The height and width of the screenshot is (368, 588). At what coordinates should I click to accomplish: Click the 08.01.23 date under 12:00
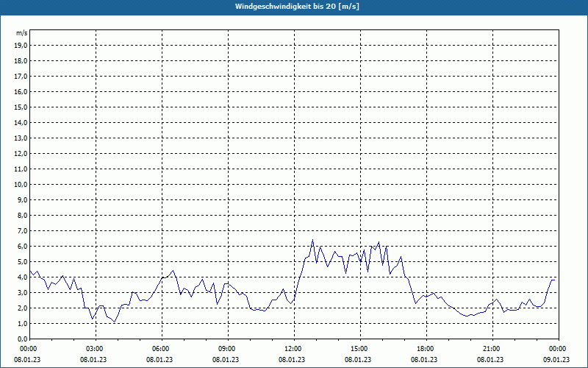[x=292, y=360]
